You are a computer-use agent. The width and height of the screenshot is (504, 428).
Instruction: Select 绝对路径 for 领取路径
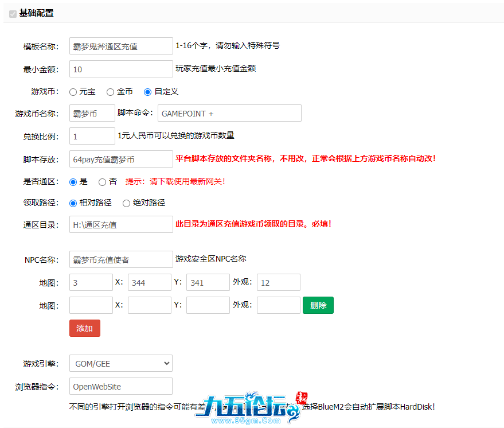(x=126, y=203)
